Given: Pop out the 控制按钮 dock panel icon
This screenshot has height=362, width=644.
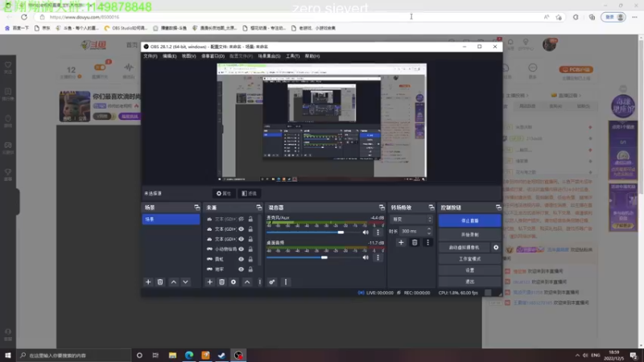Looking at the screenshot, I should (x=498, y=208).
